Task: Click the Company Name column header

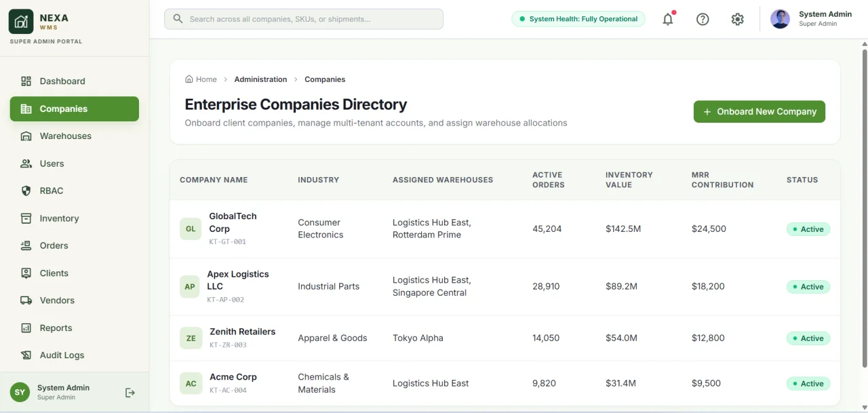Action: click(x=214, y=180)
